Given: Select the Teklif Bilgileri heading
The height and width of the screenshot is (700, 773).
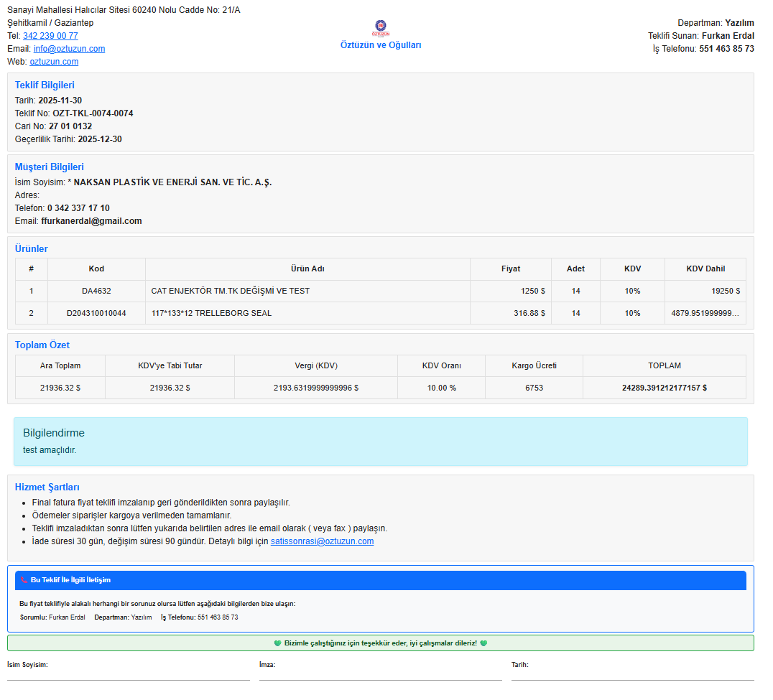Looking at the screenshot, I should [45, 86].
